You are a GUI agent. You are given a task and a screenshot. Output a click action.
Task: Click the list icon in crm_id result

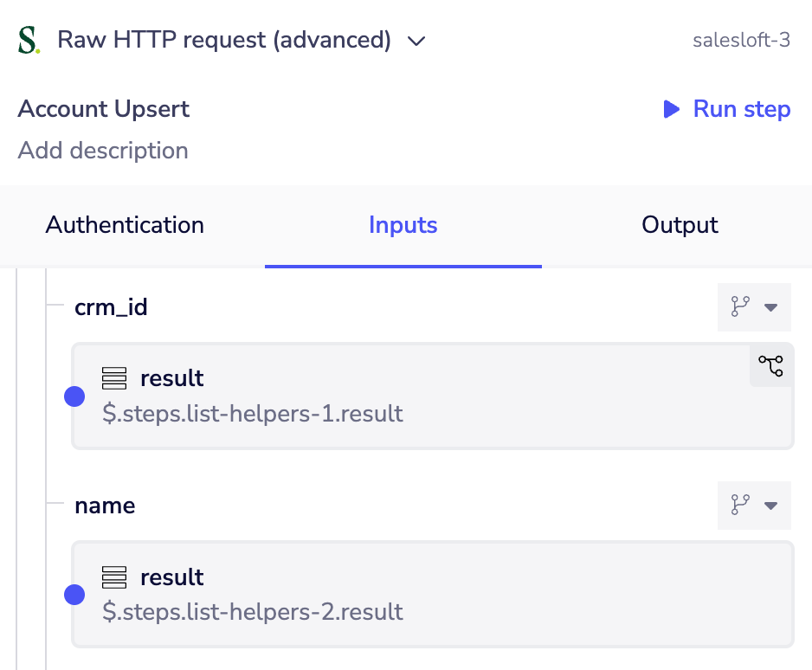pyautogui.click(x=114, y=378)
